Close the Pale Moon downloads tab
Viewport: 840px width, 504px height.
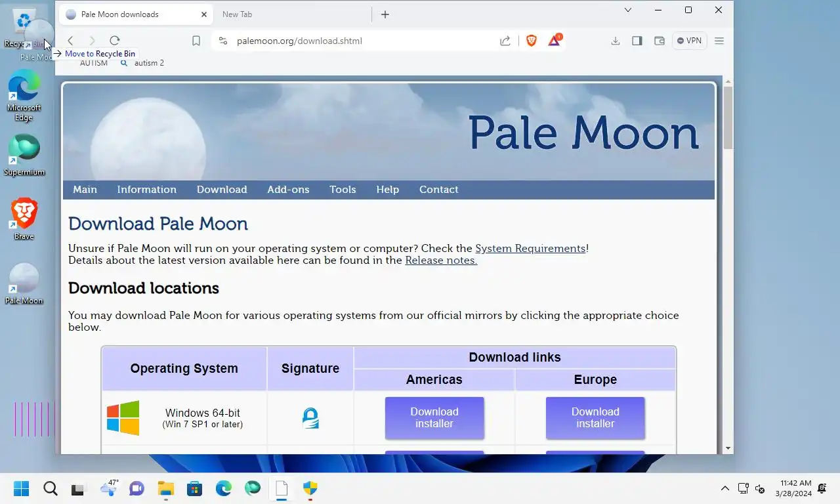click(204, 14)
